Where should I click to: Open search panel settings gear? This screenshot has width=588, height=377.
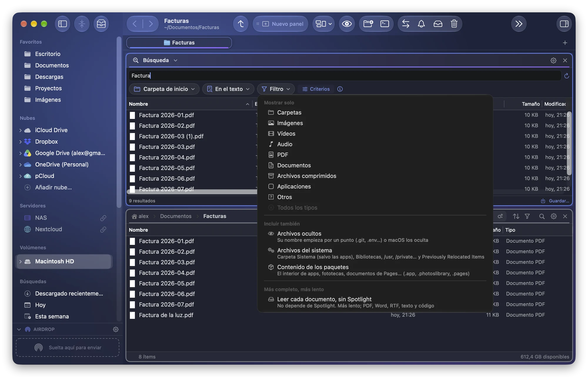[553, 60]
